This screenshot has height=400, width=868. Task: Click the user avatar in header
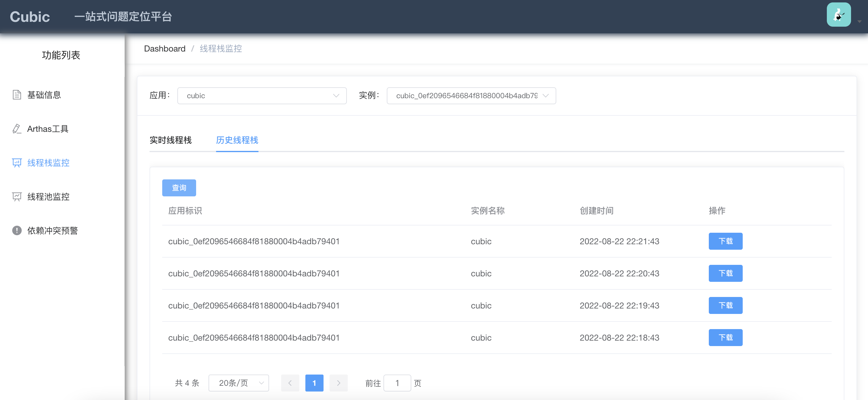[838, 15]
